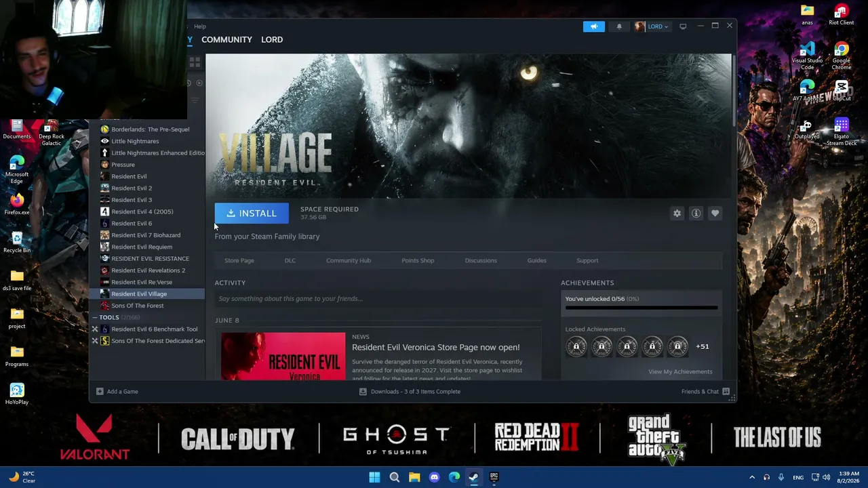
Task: Open Windows Search from the taskbar
Action: tap(395, 477)
